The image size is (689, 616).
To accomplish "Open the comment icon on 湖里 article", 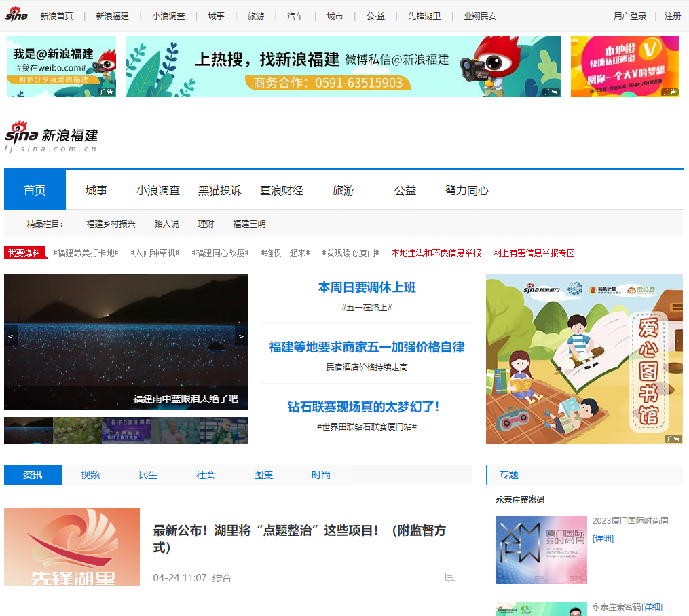I will point(450,577).
